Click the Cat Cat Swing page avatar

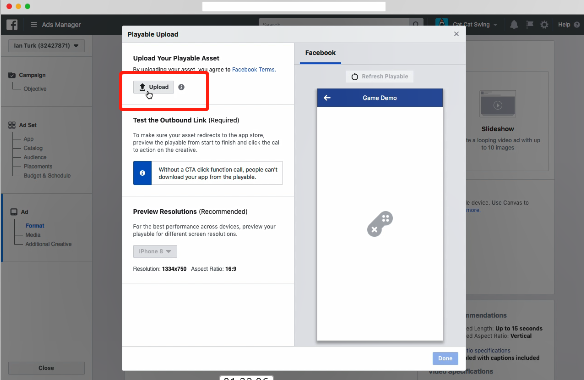441,24
